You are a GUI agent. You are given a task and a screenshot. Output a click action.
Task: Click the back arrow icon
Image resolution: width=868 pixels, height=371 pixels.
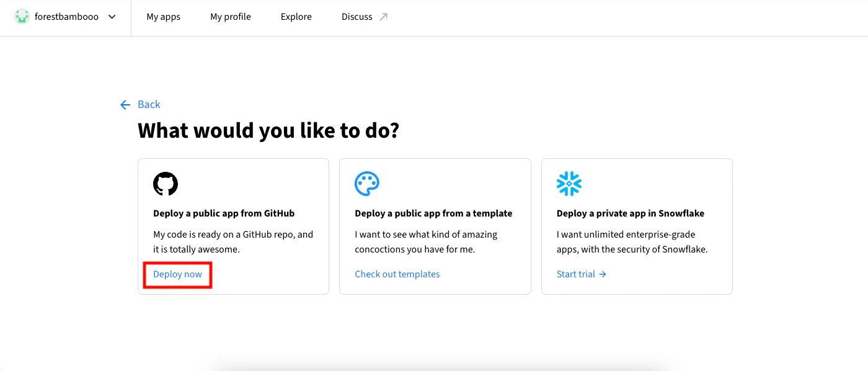click(x=125, y=105)
